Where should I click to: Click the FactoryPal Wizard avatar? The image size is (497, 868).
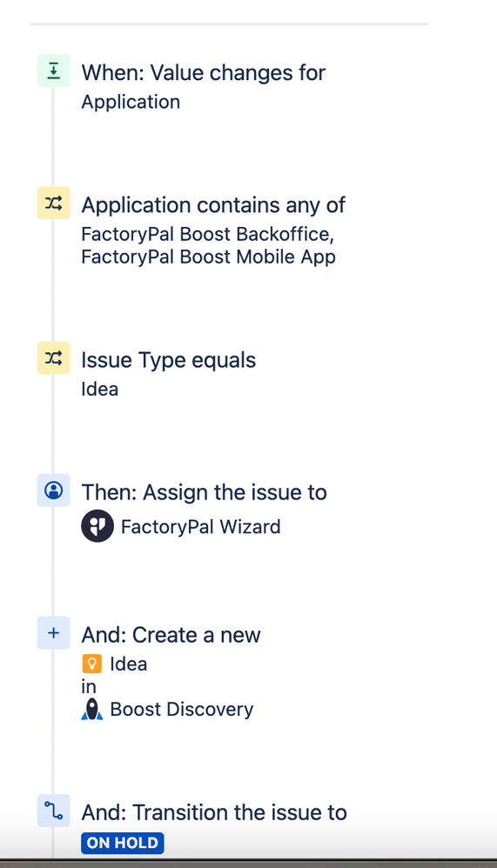tap(97, 526)
